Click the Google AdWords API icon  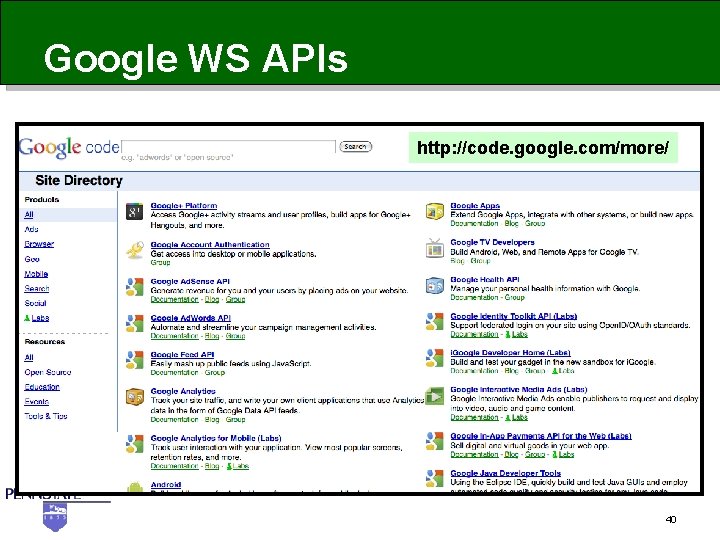click(x=135, y=323)
